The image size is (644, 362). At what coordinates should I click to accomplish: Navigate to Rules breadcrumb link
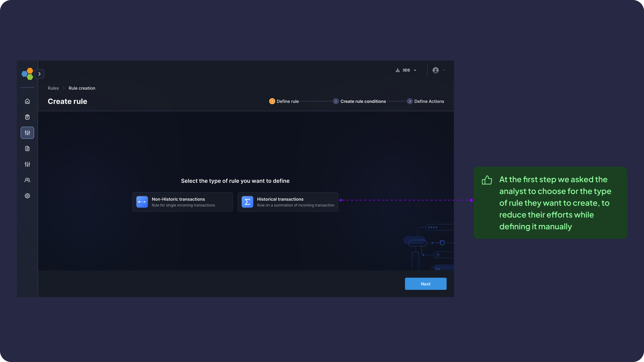pos(53,88)
